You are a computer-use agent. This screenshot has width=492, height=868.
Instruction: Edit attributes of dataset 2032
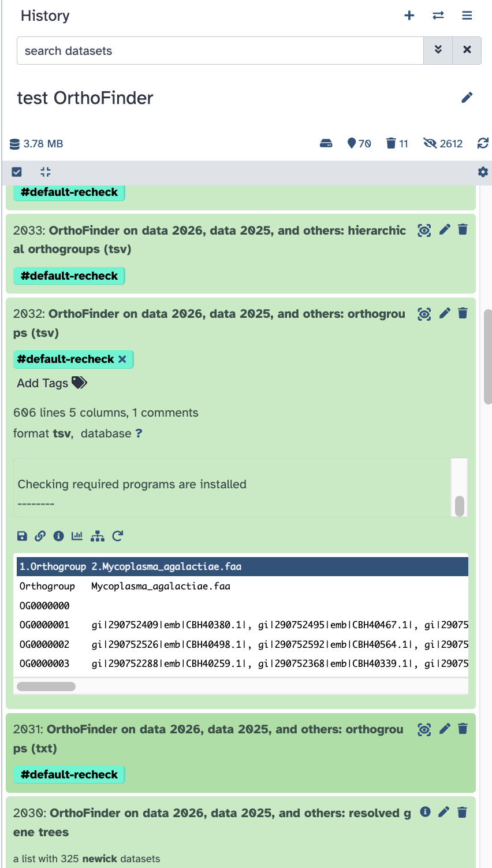(445, 313)
